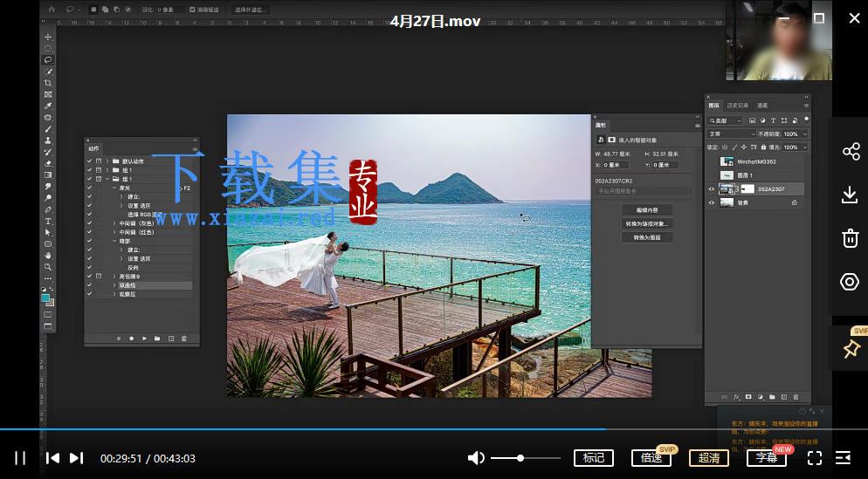
Task: Open the 类型 layer filter dropdown
Action: pos(725,120)
